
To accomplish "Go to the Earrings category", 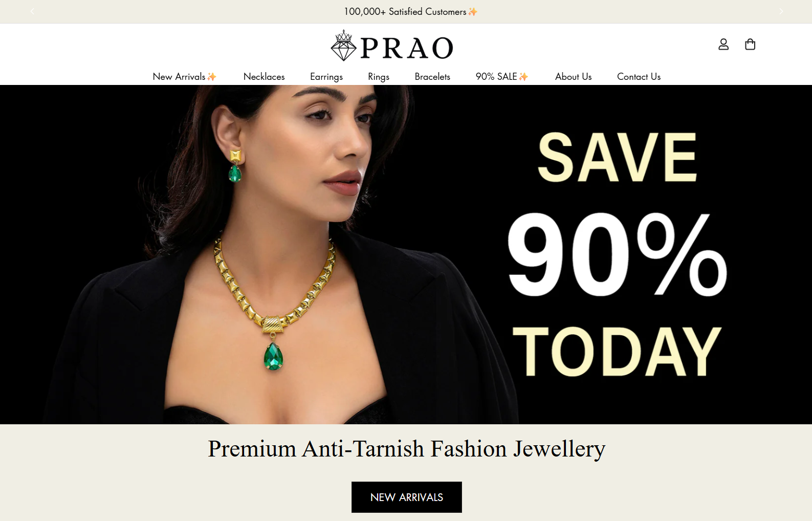I will 326,77.
